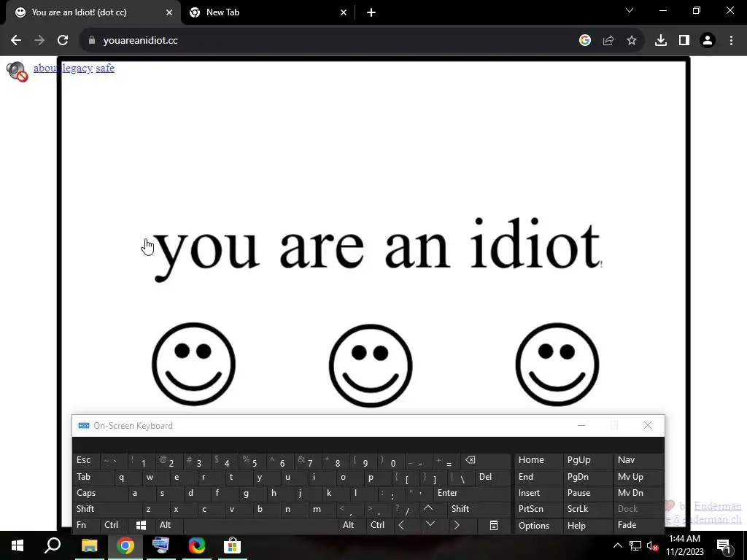Open Microsoft Store from taskbar

click(x=232, y=545)
